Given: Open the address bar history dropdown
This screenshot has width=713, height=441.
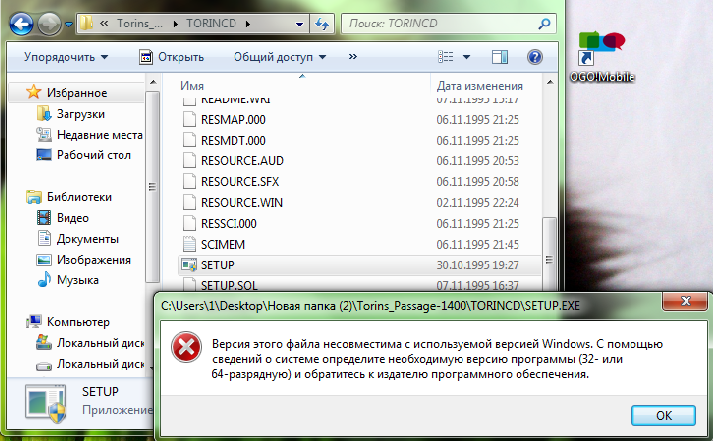Looking at the screenshot, I should [x=299, y=24].
